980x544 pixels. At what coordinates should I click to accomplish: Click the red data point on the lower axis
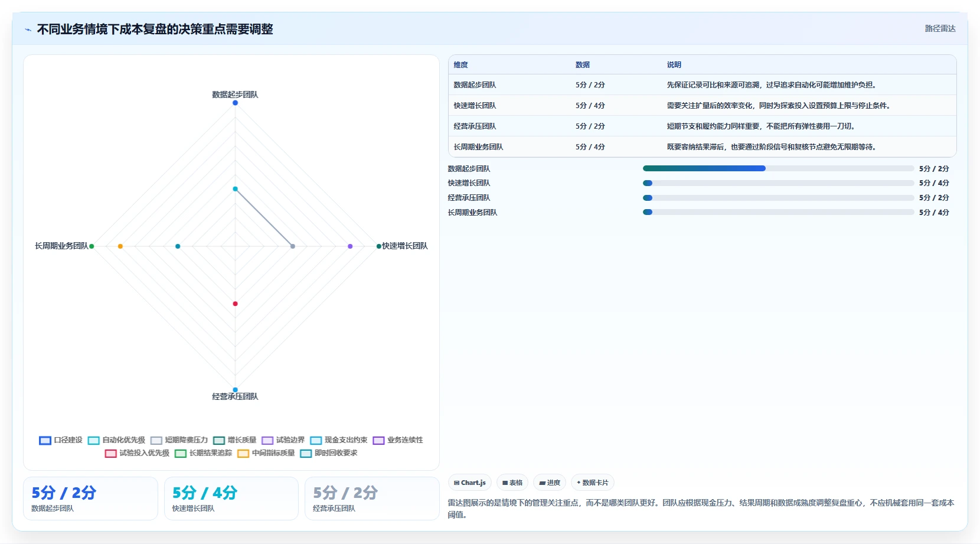coord(235,304)
